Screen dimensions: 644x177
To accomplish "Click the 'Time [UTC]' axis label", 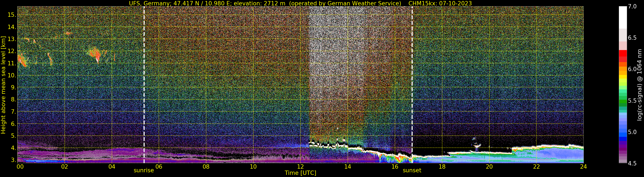I will pos(300,173).
